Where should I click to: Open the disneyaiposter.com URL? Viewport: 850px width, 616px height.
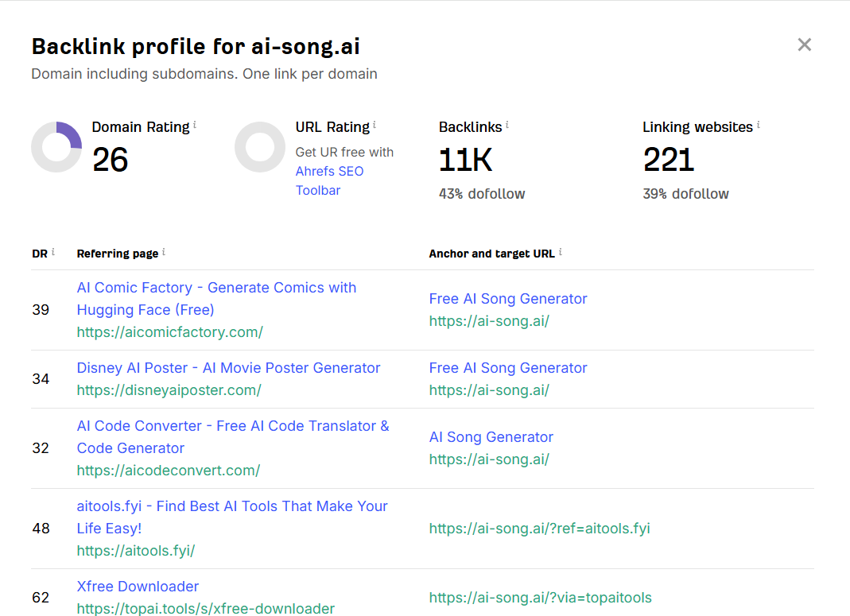tap(169, 390)
